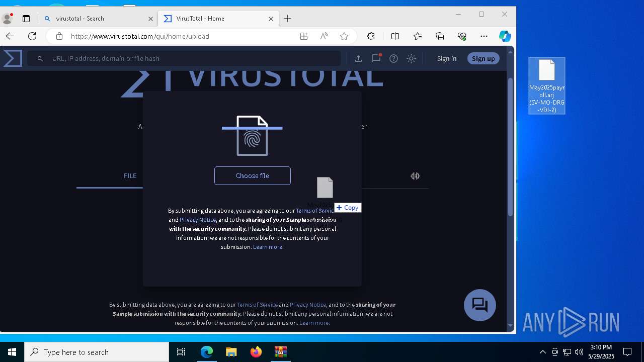The height and width of the screenshot is (362, 644).
Task: Open the Copilot sidebar
Action: tap(505, 36)
